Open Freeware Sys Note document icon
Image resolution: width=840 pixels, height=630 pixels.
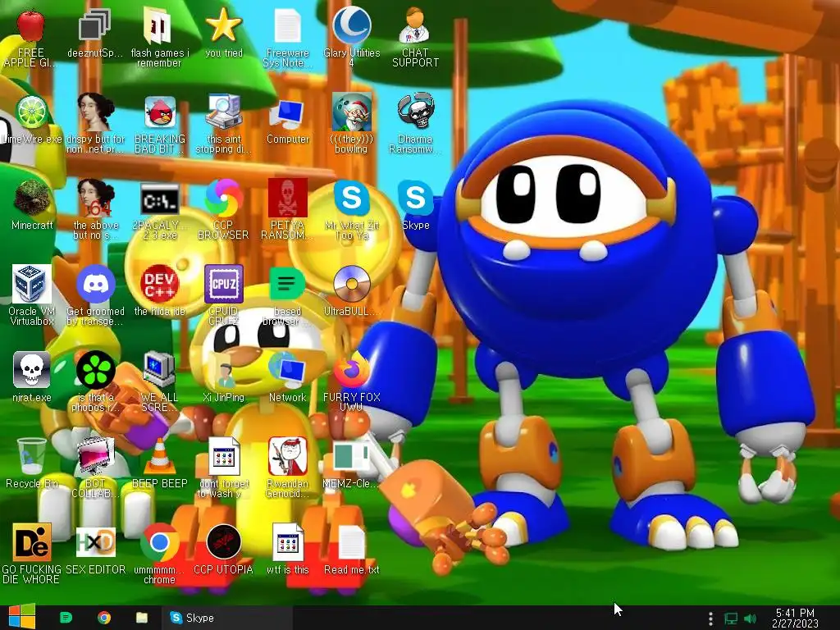click(288, 25)
